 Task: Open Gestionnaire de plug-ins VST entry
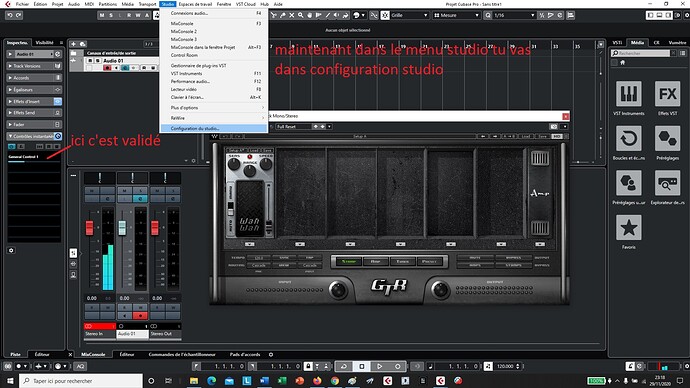pos(213,66)
